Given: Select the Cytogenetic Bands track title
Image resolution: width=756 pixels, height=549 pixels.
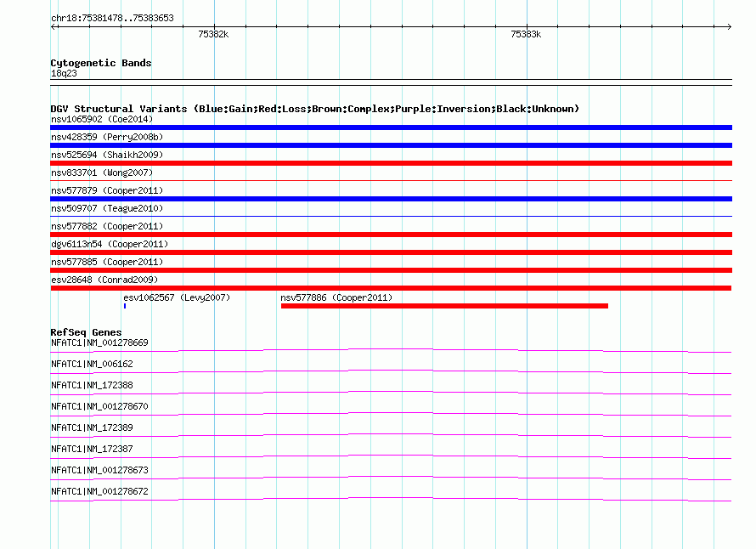Looking at the screenshot, I should click(101, 63).
